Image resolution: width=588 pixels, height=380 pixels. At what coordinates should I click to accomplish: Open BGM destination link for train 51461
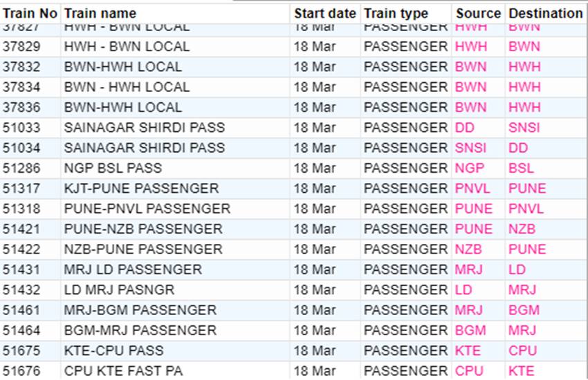point(524,310)
